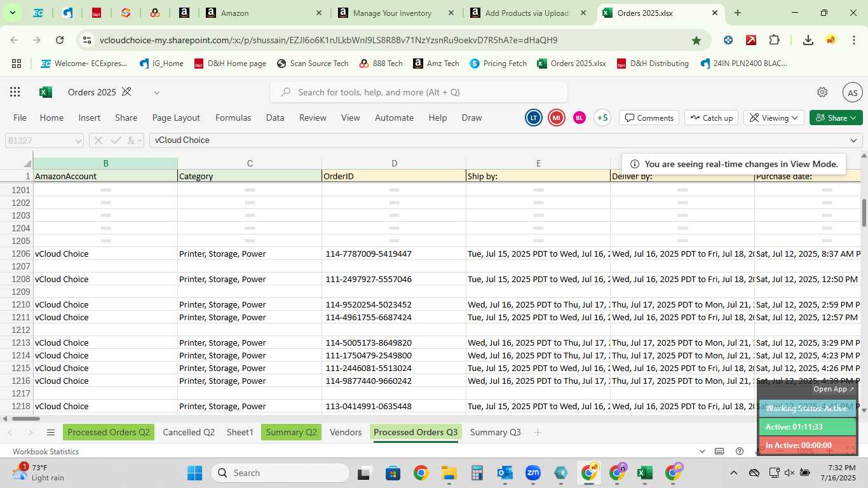868x488 pixels.
Task: Expand the formula bar chevron
Action: 853,140
